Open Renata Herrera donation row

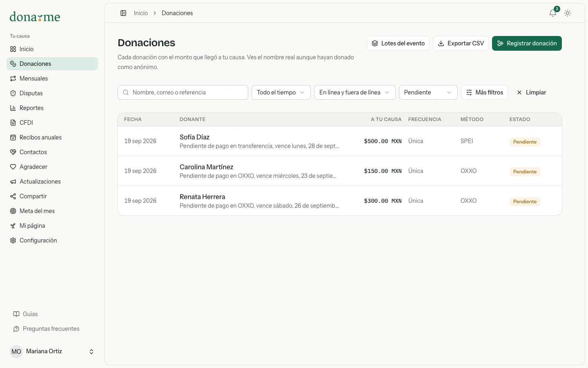point(340,201)
